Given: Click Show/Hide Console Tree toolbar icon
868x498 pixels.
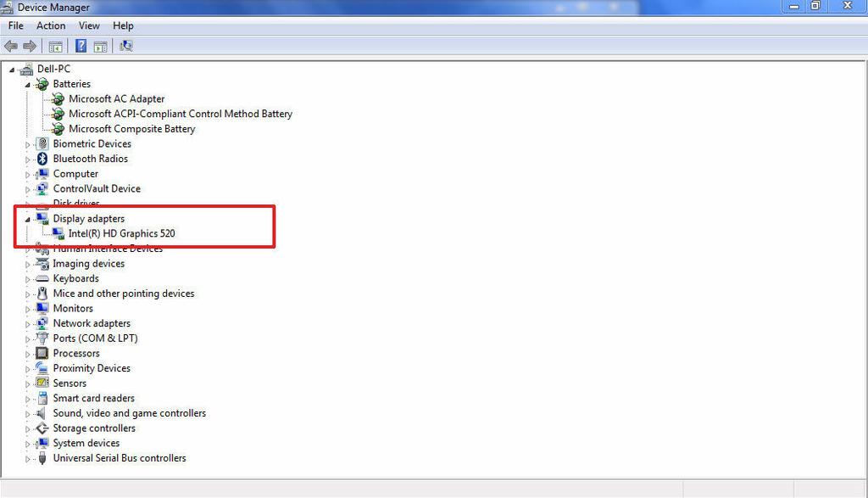Looking at the screenshot, I should tap(55, 47).
